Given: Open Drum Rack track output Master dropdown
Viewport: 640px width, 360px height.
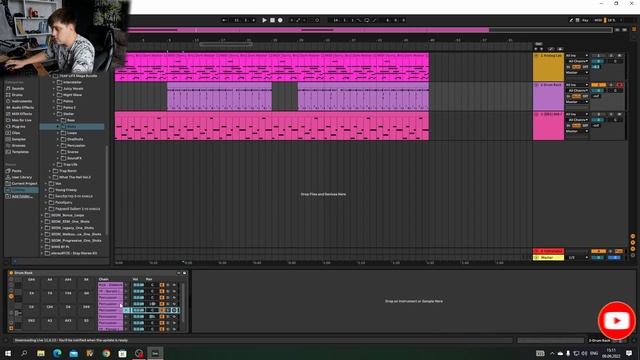Looking at the screenshot, I should (x=577, y=102).
